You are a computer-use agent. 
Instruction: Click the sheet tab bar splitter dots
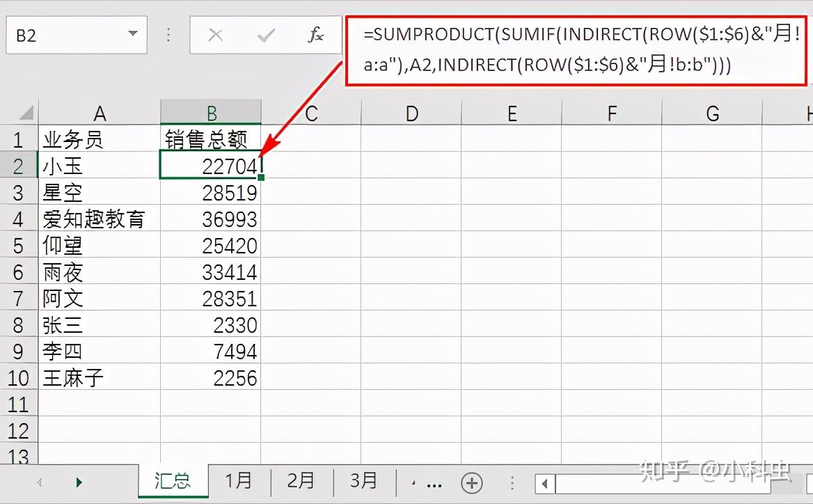(512, 482)
